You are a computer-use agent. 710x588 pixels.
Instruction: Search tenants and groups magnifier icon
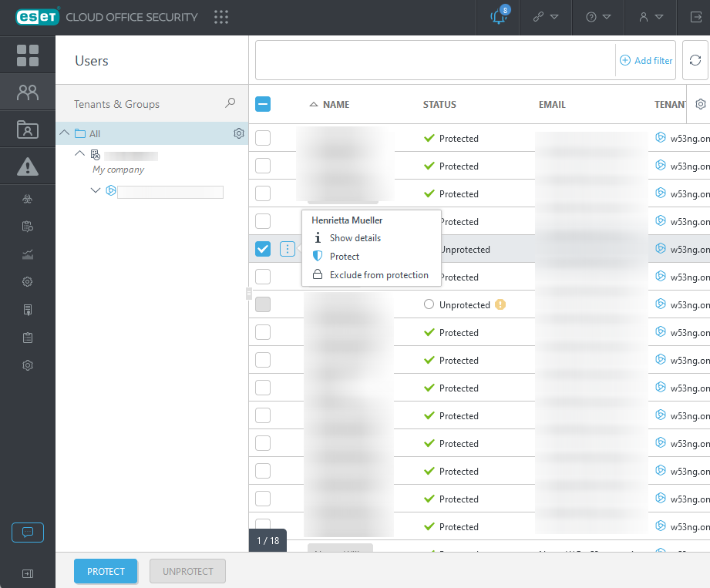230,103
